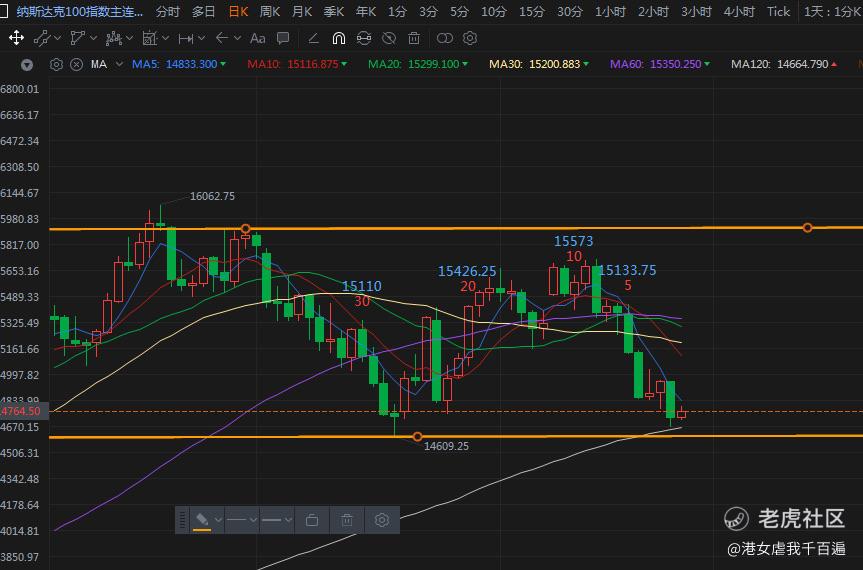The width and height of the screenshot is (863, 570).
Task: Select the polygon shape drawing tool
Action: [77, 38]
